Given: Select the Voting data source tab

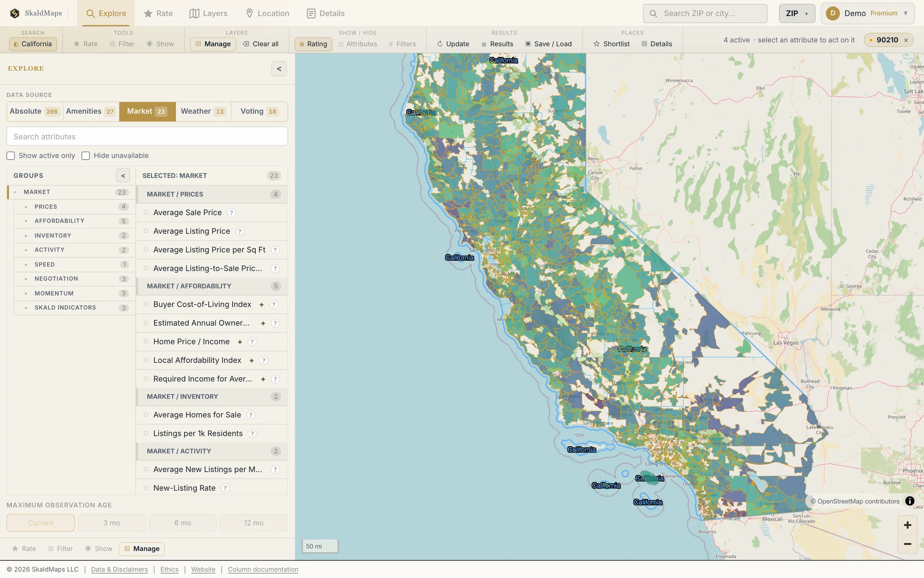Looking at the screenshot, I should pyautogui.click(x=259, y=111).
